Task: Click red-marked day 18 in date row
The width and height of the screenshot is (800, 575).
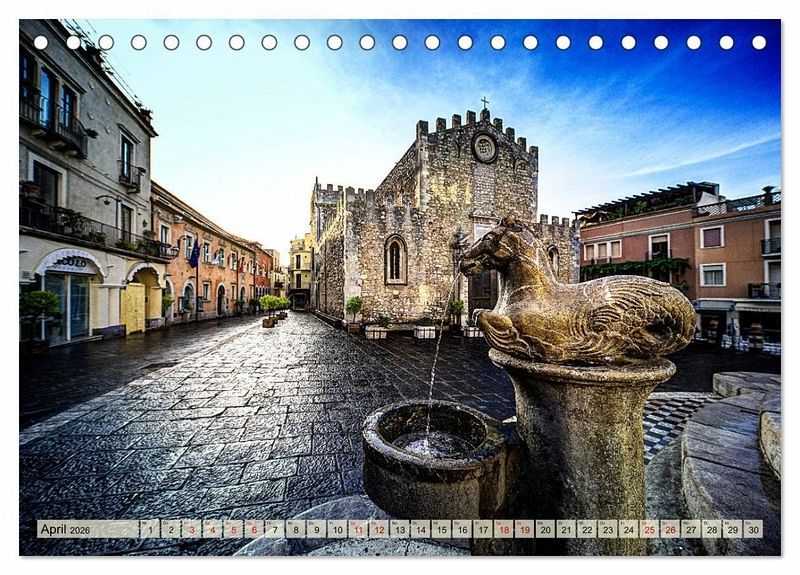Action: pyautogui.click(x=503, y=529)
